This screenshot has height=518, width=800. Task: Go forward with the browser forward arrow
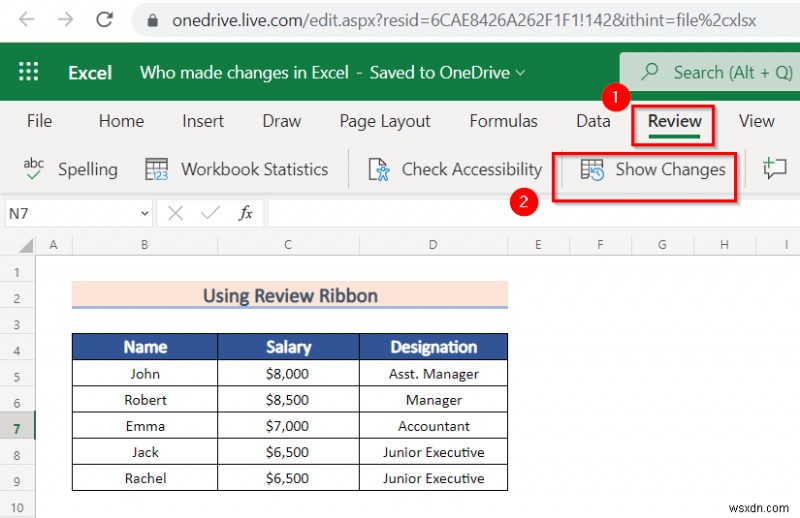pyautogui.click(x=65, y=20)
